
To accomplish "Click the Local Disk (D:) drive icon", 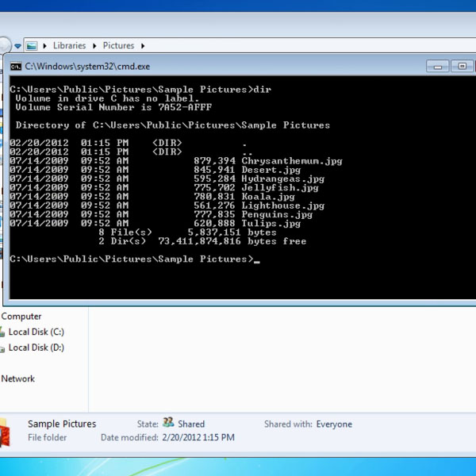I will 2,348.
